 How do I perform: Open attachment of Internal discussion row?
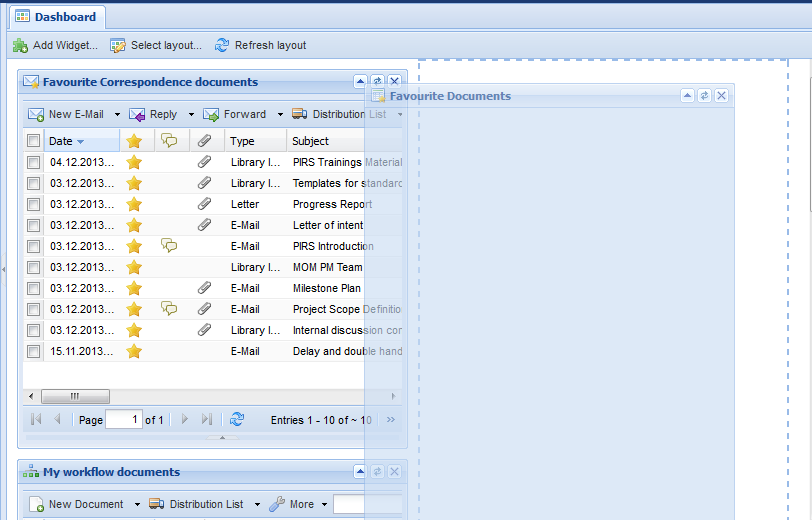(205, 330)
